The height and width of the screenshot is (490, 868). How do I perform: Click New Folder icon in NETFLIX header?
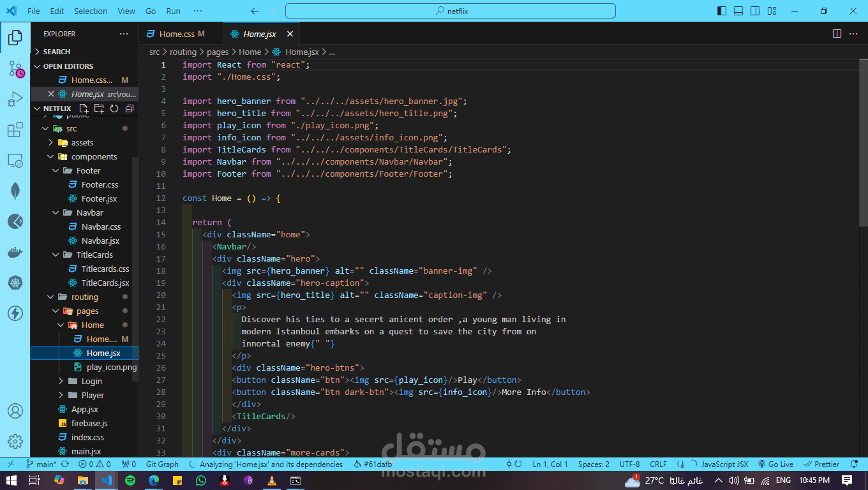100,108
